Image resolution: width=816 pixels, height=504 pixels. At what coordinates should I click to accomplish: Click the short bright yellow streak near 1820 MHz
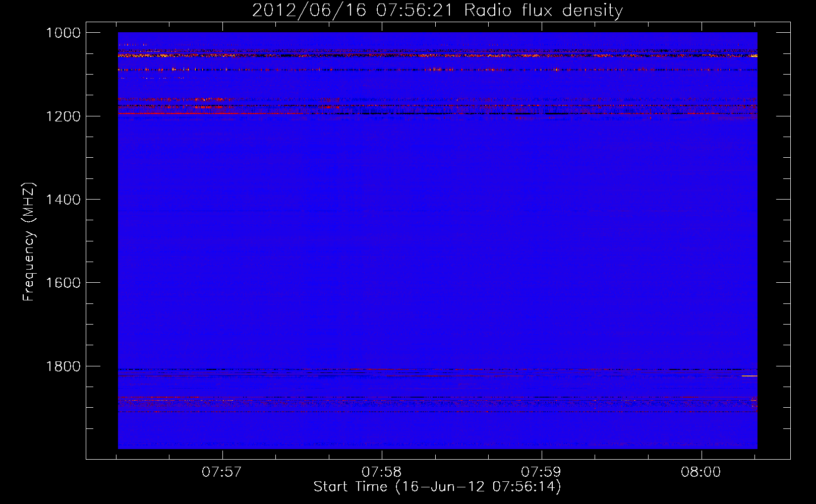(x=749, y=376)
